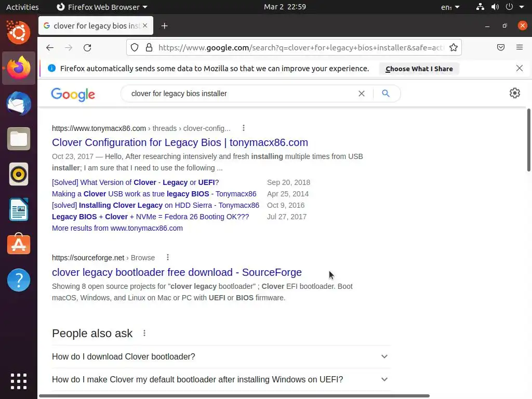Open LibreOffice Writer from dock

[19, 210]
